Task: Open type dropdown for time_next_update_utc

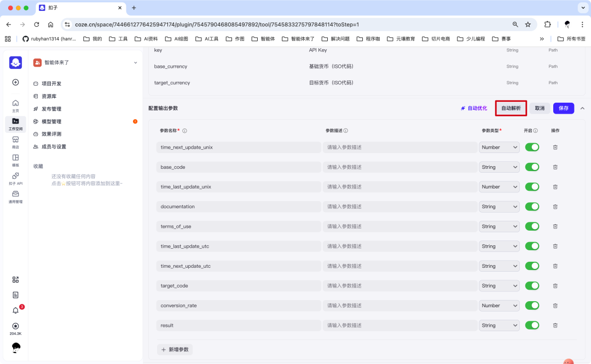Action: (x=499, y=266)
